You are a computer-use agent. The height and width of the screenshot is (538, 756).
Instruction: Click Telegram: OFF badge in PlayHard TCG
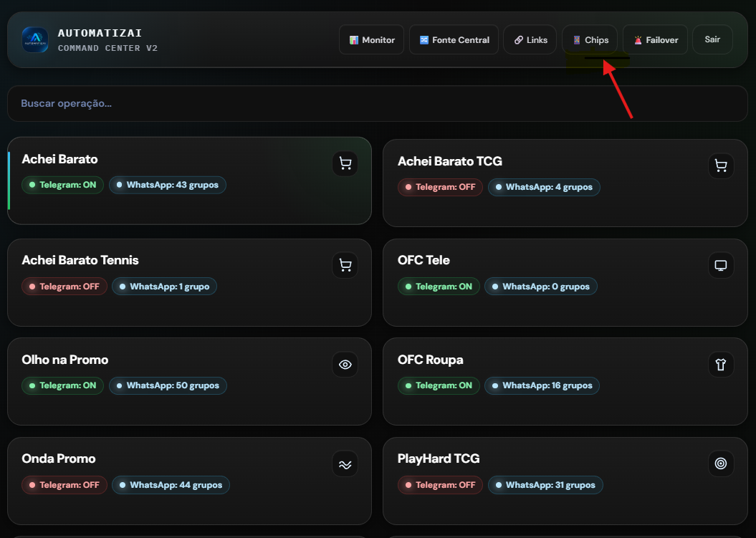[x=440, y=485]
